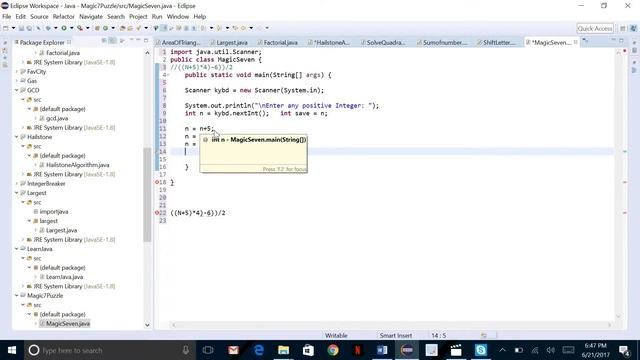The image size is (640, 360).
Task: Click the Windows Start button
Action: click(12, 350)
